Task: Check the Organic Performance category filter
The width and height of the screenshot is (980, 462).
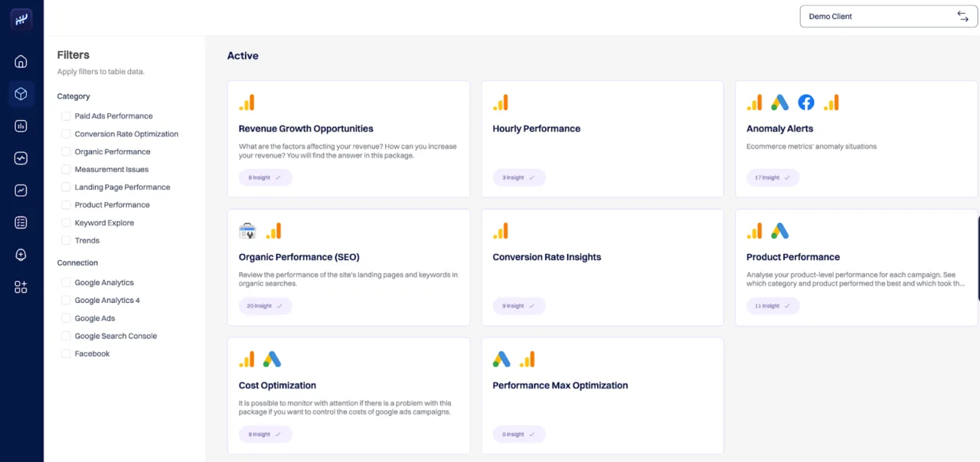Action: [x=67, y=151]
